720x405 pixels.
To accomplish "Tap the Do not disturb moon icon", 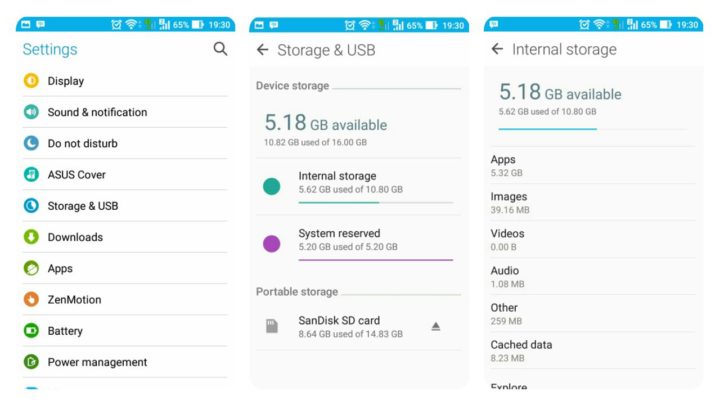I will [x=31, y=143].
